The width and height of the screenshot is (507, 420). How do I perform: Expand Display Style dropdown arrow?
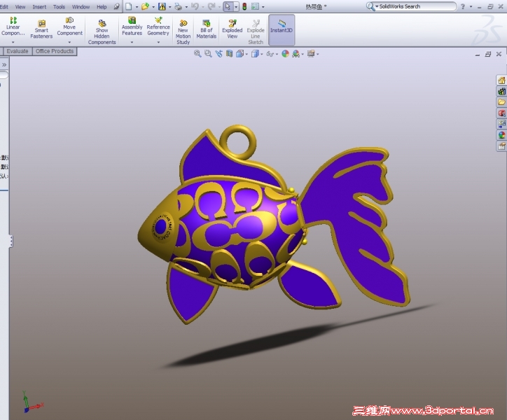tap(262, 55)
